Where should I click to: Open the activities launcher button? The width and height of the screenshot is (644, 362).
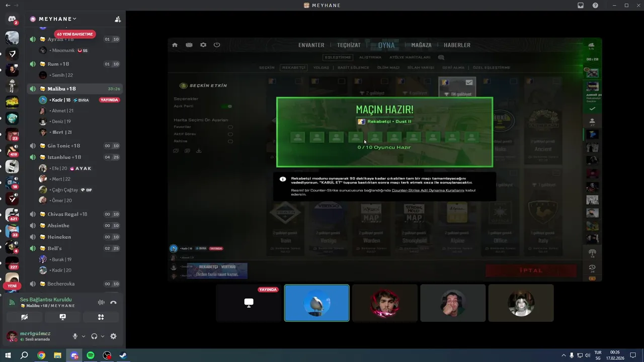point(101,317)
